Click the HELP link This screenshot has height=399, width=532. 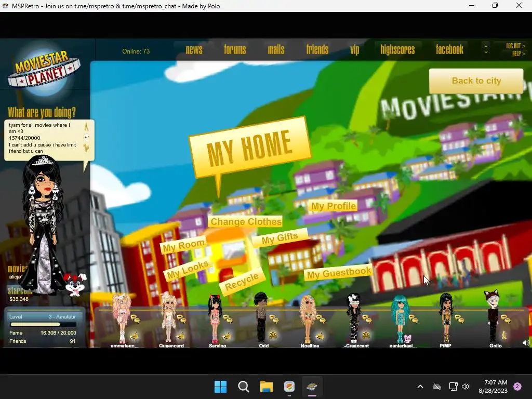coord(518,54)
